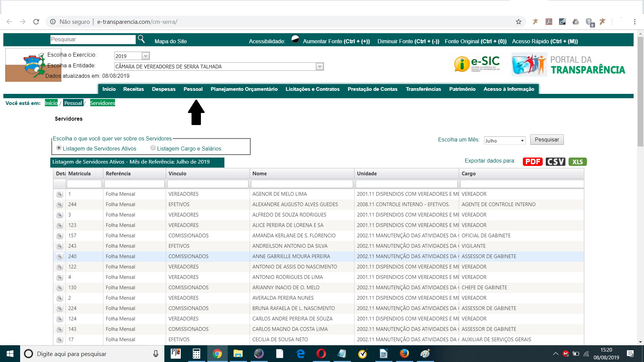
Task: Export data using the PDF icon
Action: click(x=532, y=162)
